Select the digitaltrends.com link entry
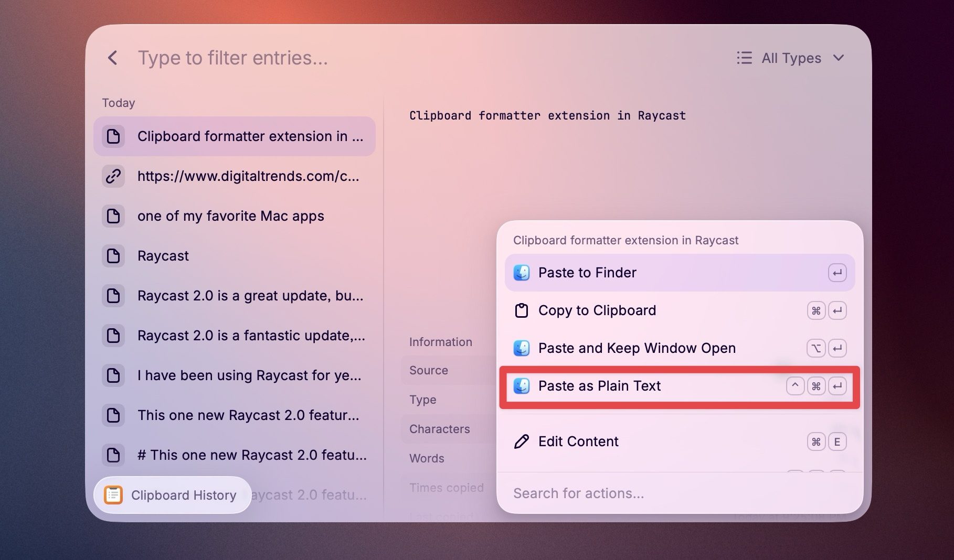This screenshot has width=954, height=560. coord(235,176)
